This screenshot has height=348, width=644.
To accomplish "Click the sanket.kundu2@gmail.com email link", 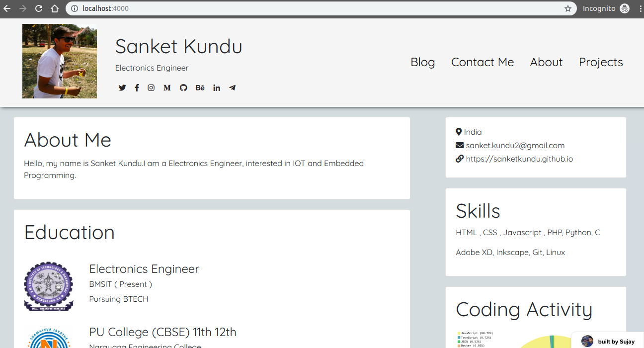I will click(515, 146).
